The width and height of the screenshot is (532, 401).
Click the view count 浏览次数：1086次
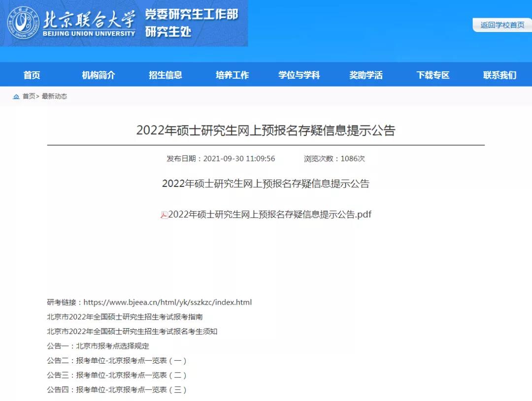(334, 158)
